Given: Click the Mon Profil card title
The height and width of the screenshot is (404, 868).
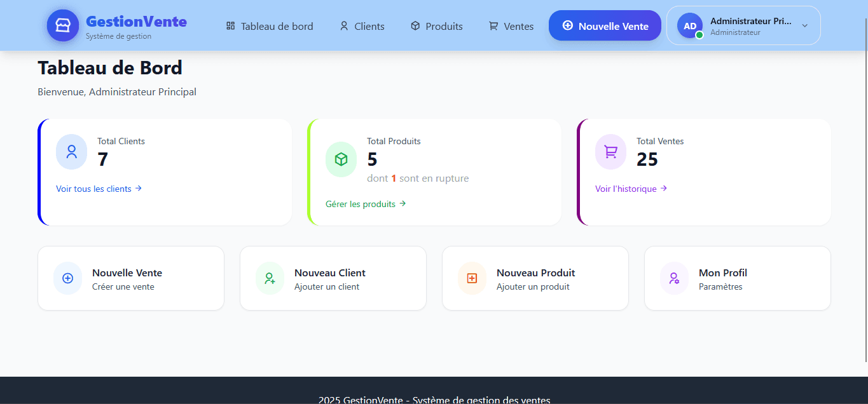Looking at the screenshot, I should (723, 273).
